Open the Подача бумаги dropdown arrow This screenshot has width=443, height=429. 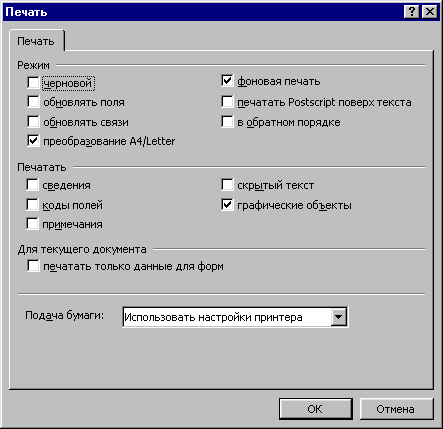338,317
